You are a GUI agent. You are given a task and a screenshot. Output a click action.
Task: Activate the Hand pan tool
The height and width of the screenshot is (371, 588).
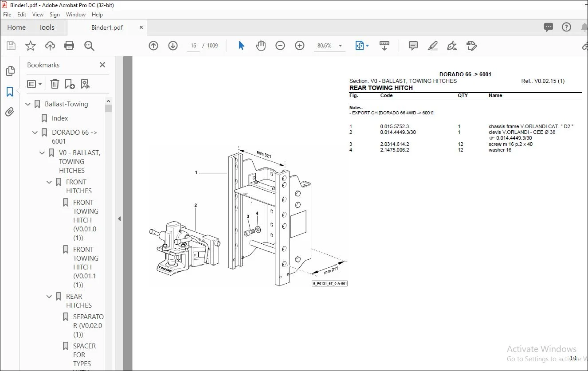point(261,46)
